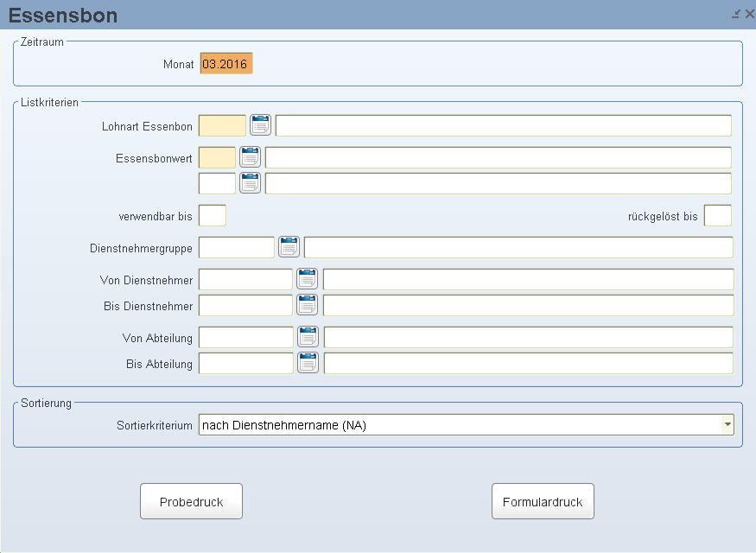Image resolution: width=756 pixels, height=553 pixels.
Task: Expand the Sortierkriterium dropdown arrow
Action: coord(727,425)
